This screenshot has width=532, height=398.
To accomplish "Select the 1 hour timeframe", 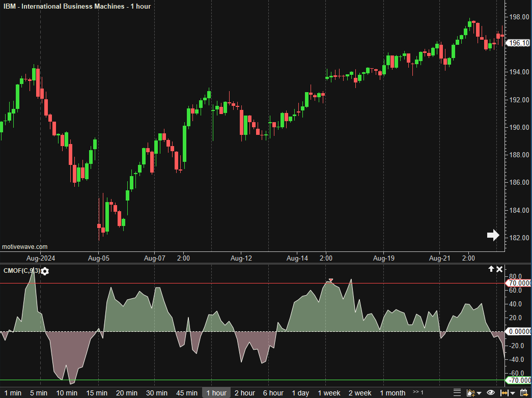I will [216, 393].
